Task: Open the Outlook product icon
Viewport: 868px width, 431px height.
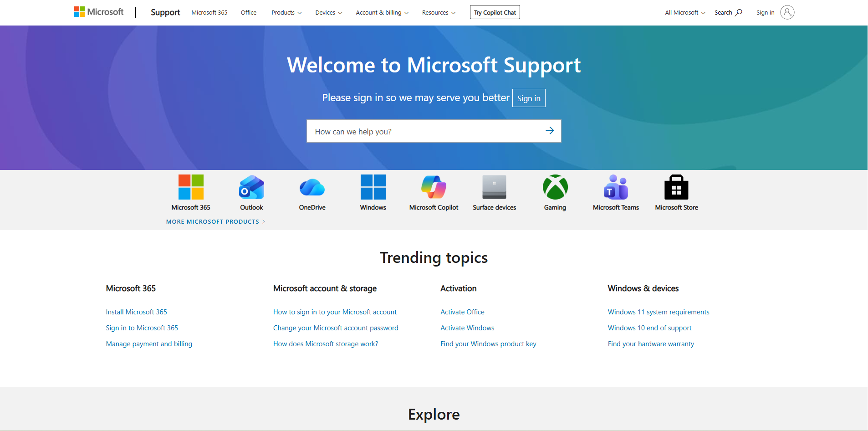Action: [x=251, y=187]
